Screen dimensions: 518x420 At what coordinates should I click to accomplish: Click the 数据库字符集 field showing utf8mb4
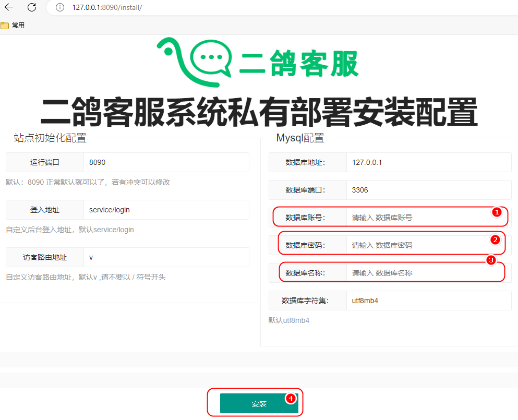coord(428,301)
